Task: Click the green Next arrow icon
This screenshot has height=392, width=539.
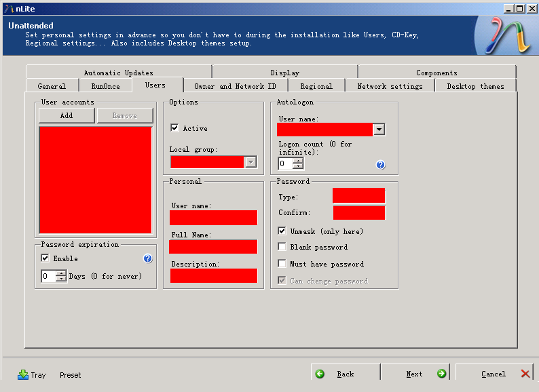Action: point(441,374)
